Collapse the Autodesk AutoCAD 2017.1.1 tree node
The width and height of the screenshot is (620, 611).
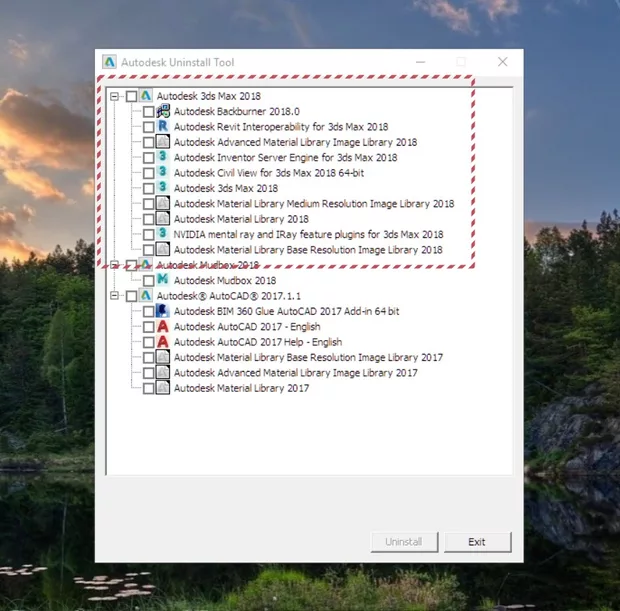point(114,295)
